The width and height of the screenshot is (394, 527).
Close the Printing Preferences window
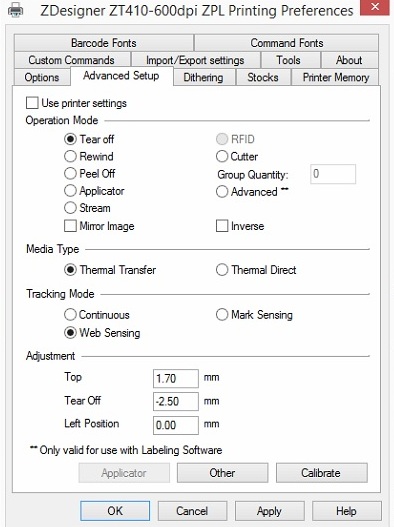375,7
